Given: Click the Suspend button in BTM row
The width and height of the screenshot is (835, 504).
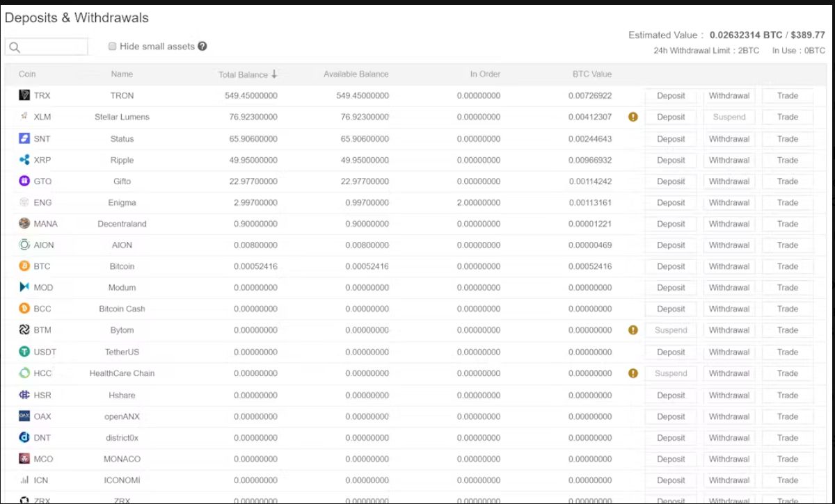Looking at the screenshot, I should tap(671, 331).
